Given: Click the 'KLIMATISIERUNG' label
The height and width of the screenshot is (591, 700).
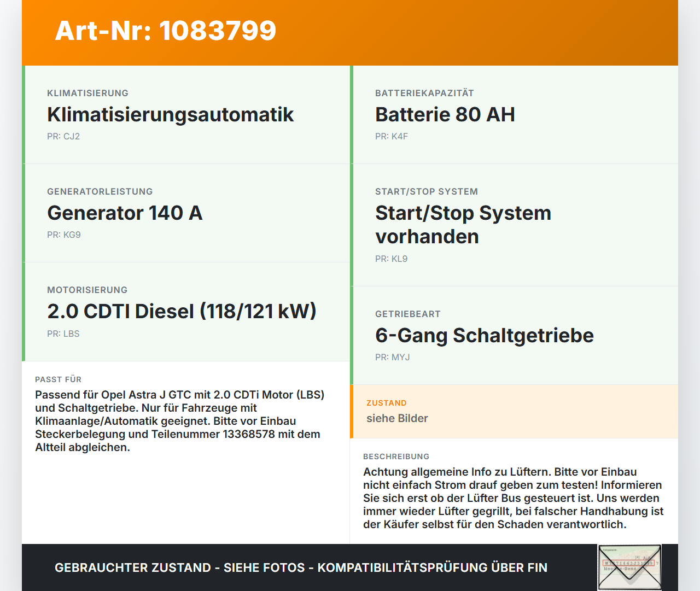Looking at the screenshot, I should 87,93.
